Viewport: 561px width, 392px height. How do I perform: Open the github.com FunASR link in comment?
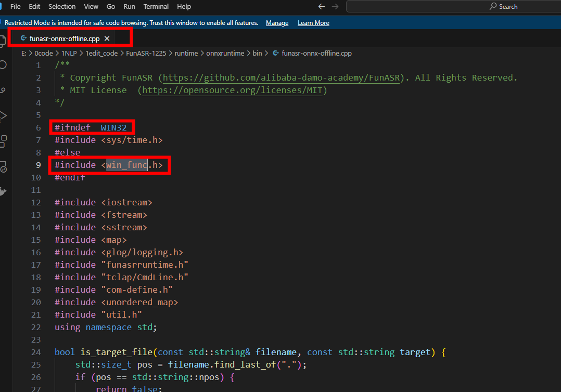tap(281, 78)
